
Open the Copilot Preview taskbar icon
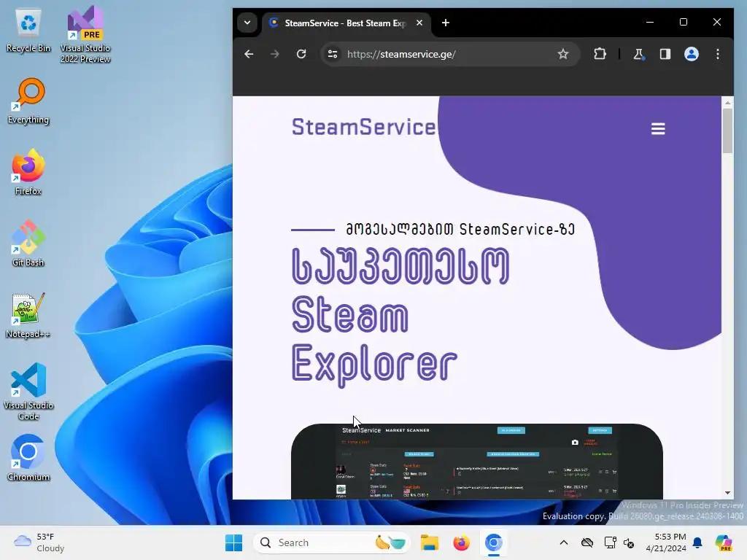pos(723,542)
